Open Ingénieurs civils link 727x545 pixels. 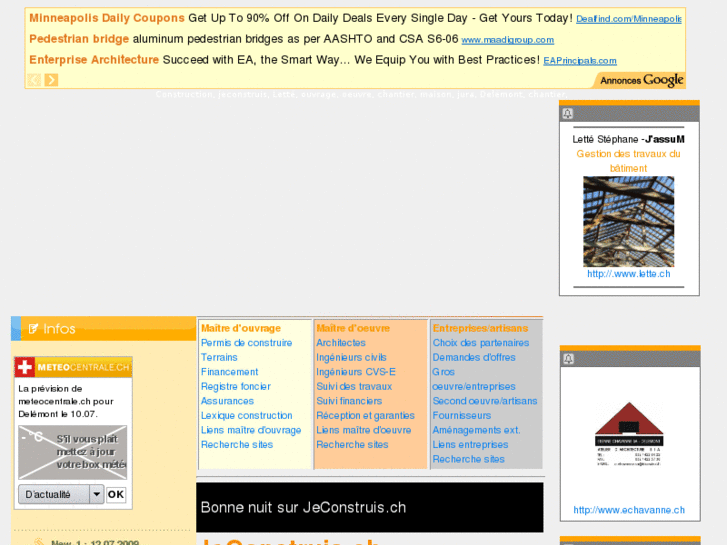click(351, 357)
